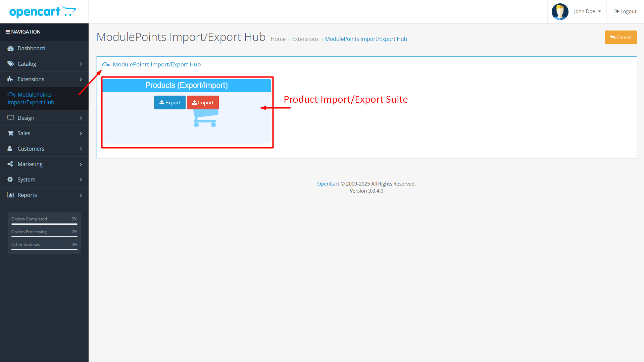Click the Extensions puzzle piece icon
Screen dimensions: 644x362
point(10,79)
